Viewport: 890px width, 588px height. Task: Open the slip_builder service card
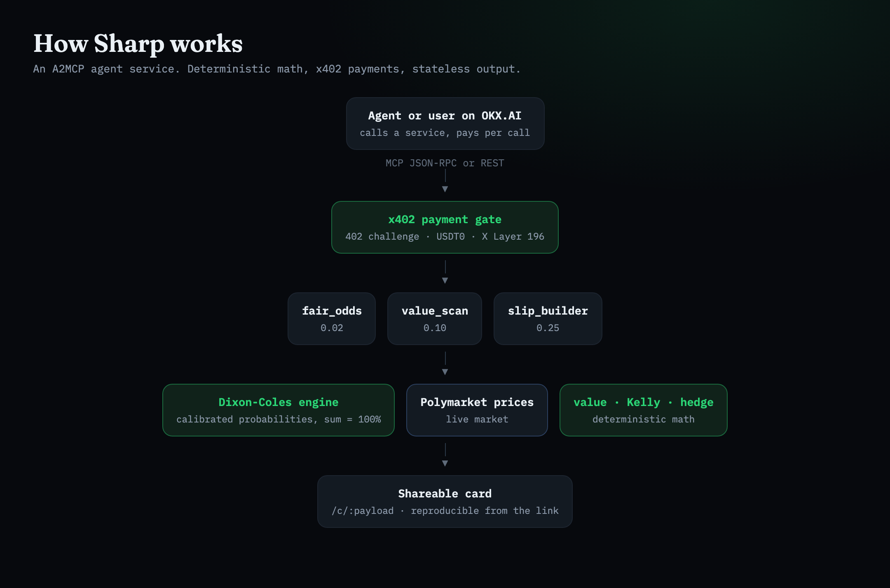click(x=548, y=319)
